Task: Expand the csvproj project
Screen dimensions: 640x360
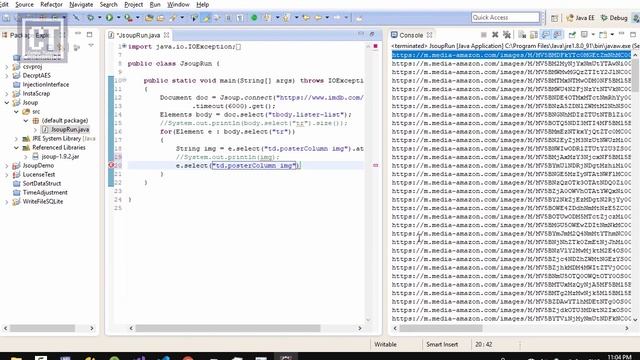Action: pos(7,67)
